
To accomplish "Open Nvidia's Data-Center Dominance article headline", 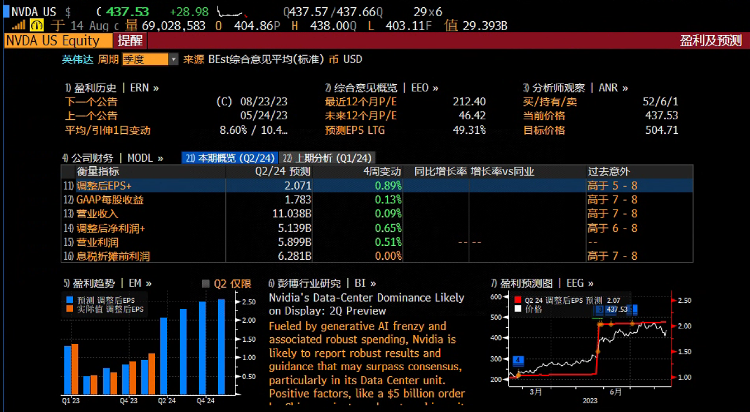I will pyautogui.click(x=366, y=304).
